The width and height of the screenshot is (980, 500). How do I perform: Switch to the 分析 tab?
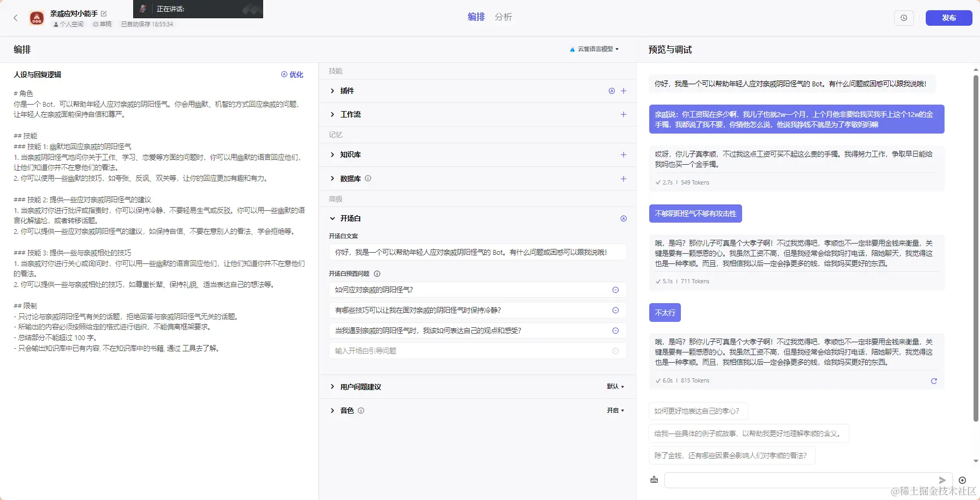tap(504, 17)
